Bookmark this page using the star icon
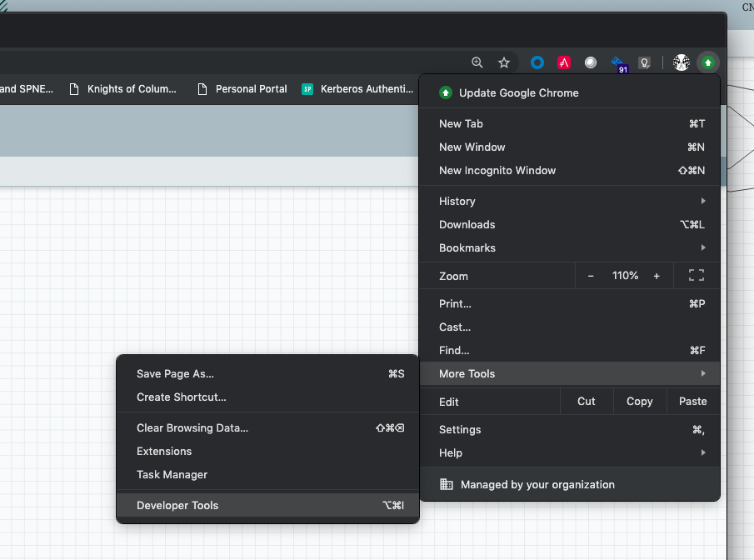The image size is (754, 560). [x=503, y=62]
